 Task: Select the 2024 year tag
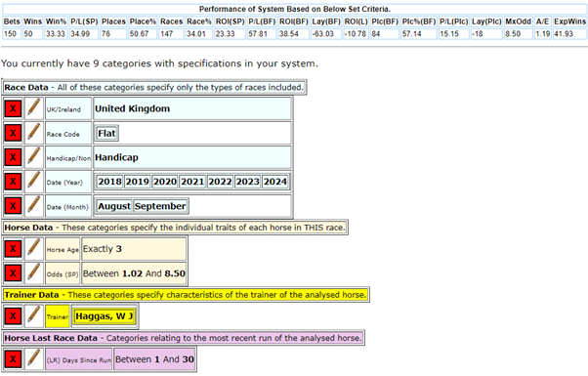275,182
